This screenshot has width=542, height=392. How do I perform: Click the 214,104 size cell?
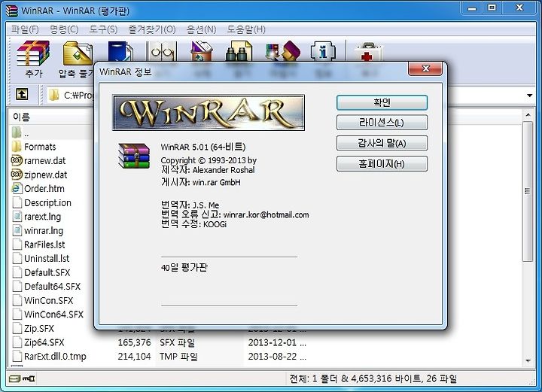[x=134, y=357]
